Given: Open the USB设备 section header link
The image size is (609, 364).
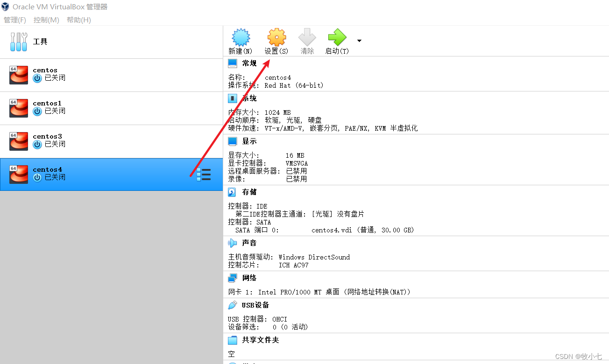Looking at the screenshot, I should point(255,305).
